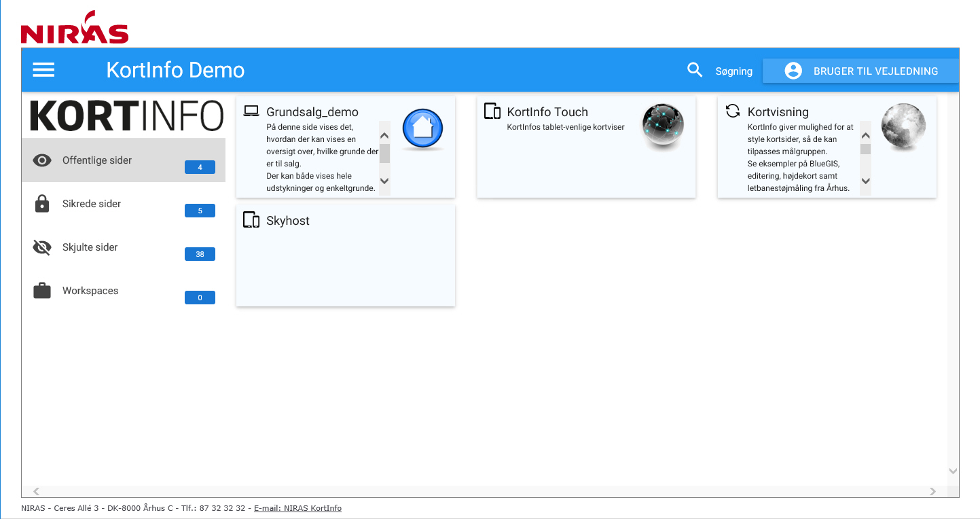Click the Skjulte sider crossed-eye icon
Image resolution: width=980 pixels, height=519 pixels.
click(x=42, y=247)
